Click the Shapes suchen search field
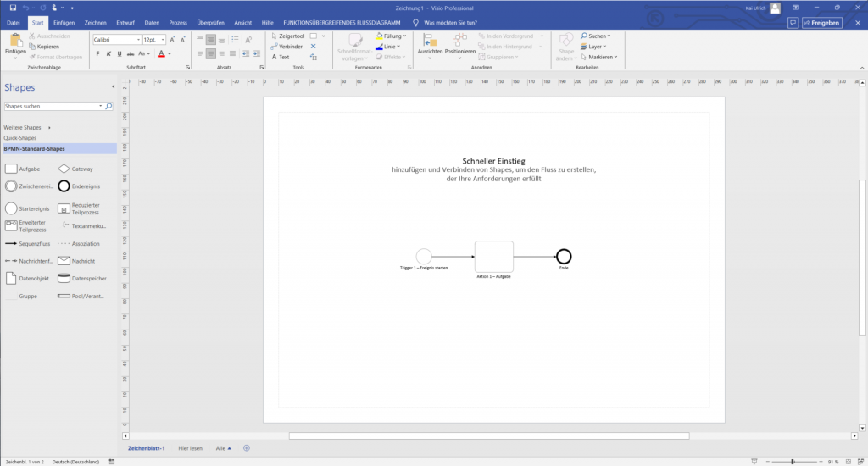The width and height of the screenshot is (868, 466). tap(53, 107)
